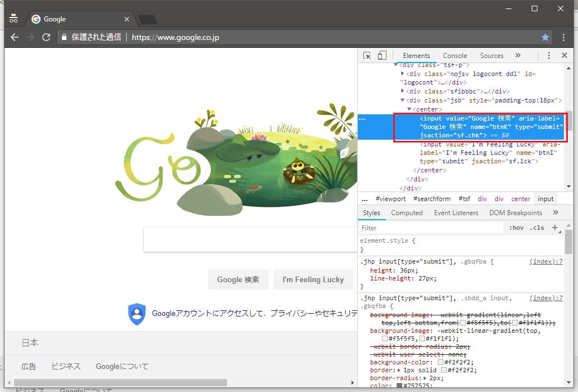Click the border #f2f2f2 color swatch
The width and height of the screenshot is (578, 392).
(x=444, y=370)
